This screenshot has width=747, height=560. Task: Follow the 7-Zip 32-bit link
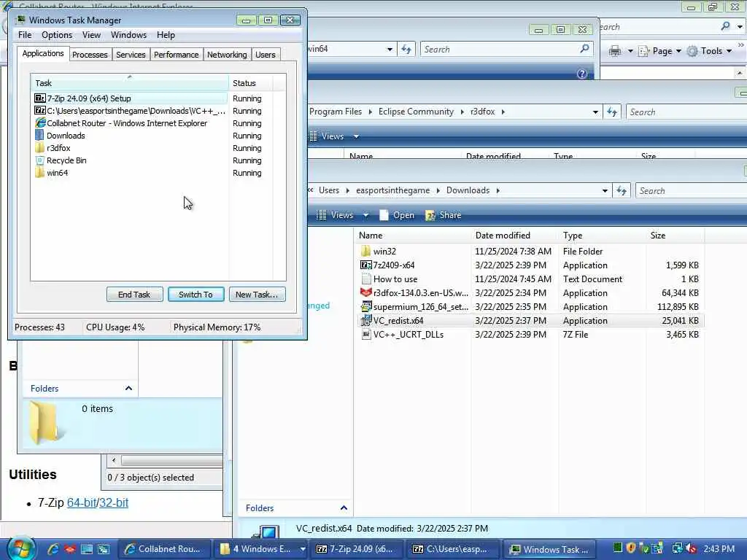(113, 502)
